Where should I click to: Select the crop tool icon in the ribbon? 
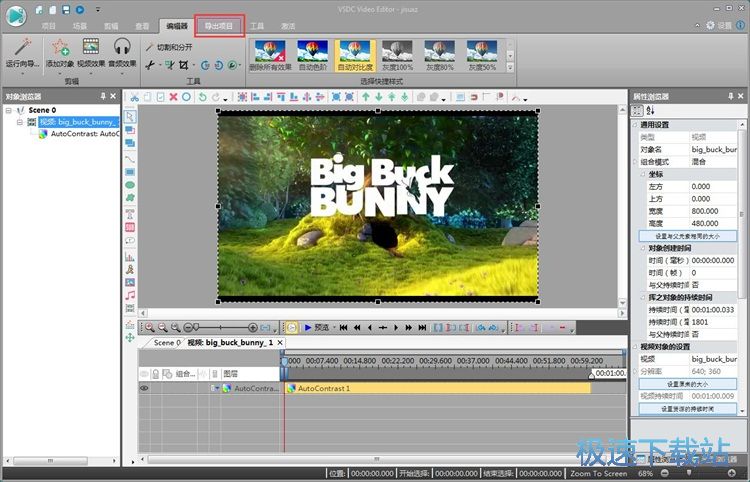(x=184, y=65)
